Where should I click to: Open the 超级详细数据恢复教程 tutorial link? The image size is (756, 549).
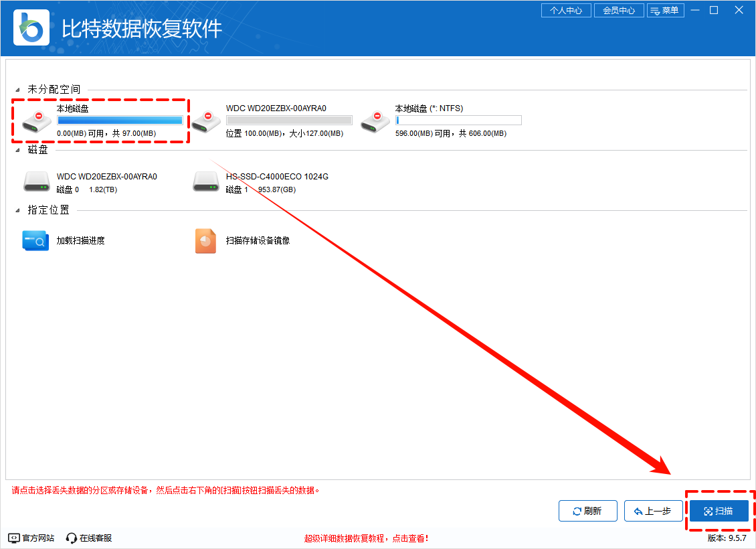366,538
